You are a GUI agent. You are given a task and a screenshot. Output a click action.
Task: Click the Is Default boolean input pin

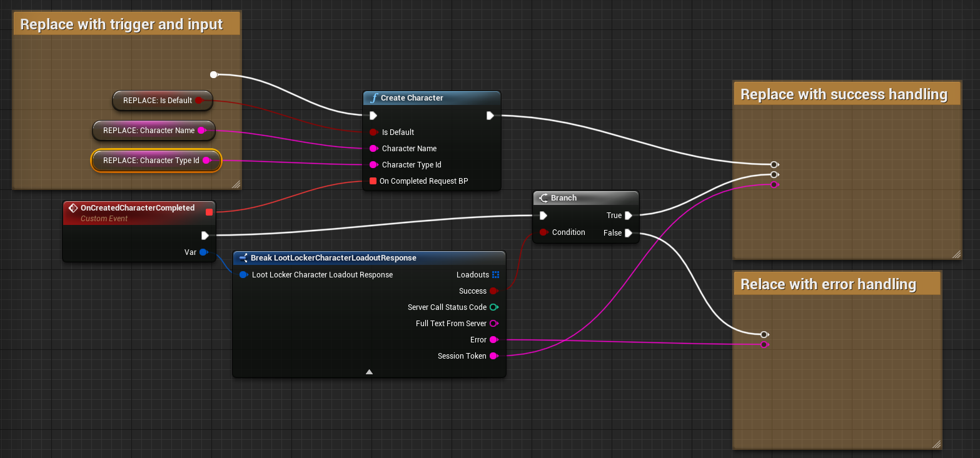click(x=373, y=132)
